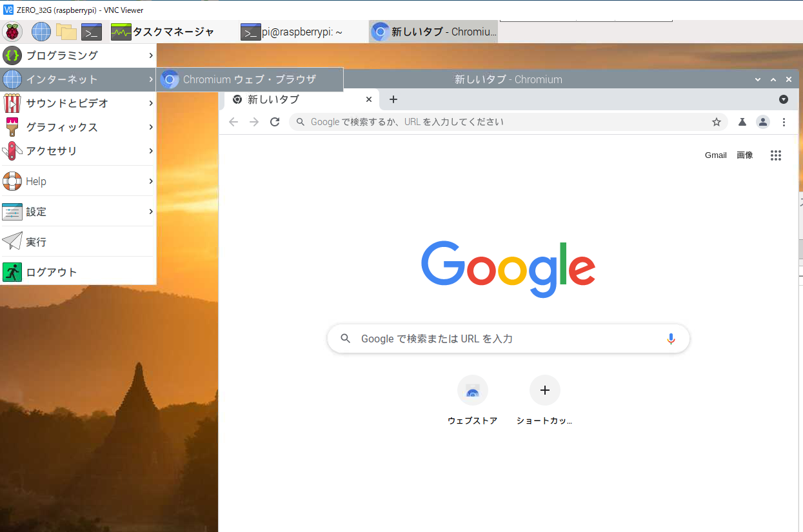Add a shortcut using the plus icon
Image resolution: width=803 pixels, height=532 pixels.
point(545,389)
